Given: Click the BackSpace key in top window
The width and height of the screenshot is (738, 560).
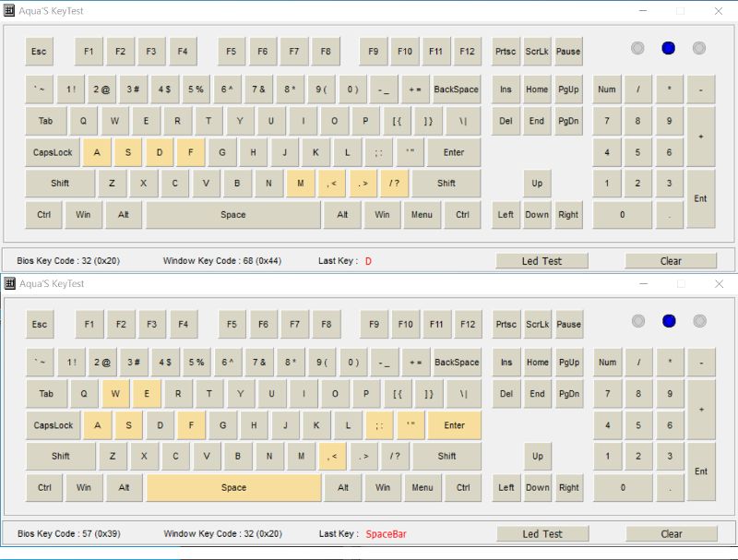Looking at the screenshot, I should tap(456, 89).
